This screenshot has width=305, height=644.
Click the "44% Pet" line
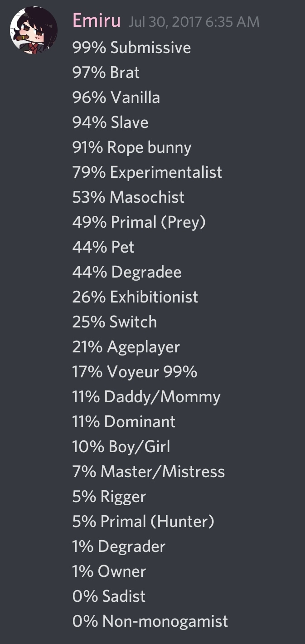pyautogui.click(x=103, y=247)
